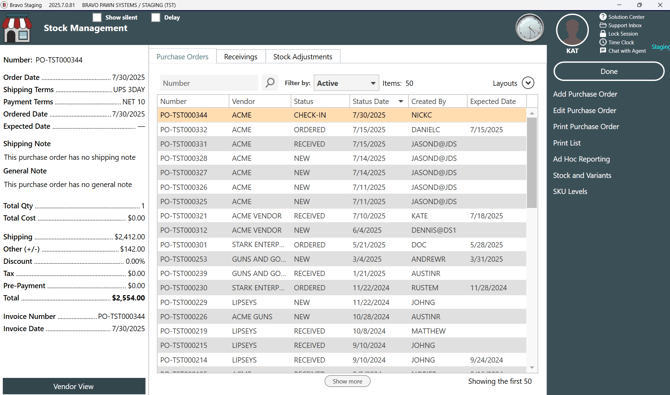Select row PO-TST000214
670x395 pixels.
pyautogui.click(x=342, y=360)
